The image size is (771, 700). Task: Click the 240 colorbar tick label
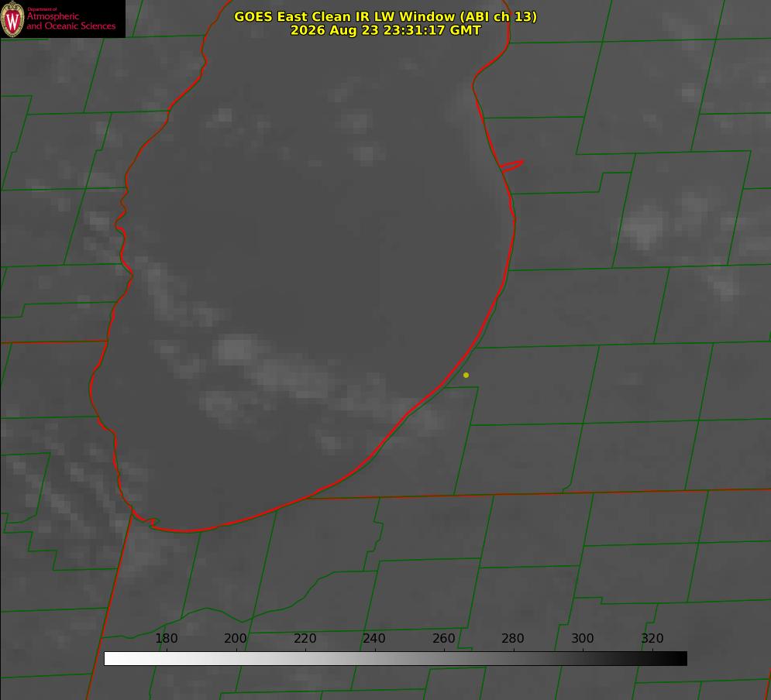pyautogui.click(x=374, y=639)
